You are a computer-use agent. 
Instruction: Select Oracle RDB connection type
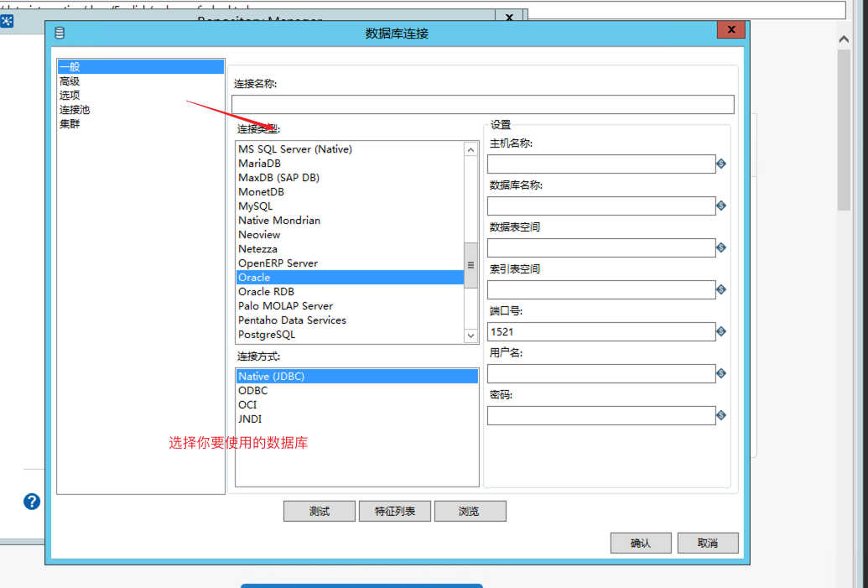click(x=350, y=292)
